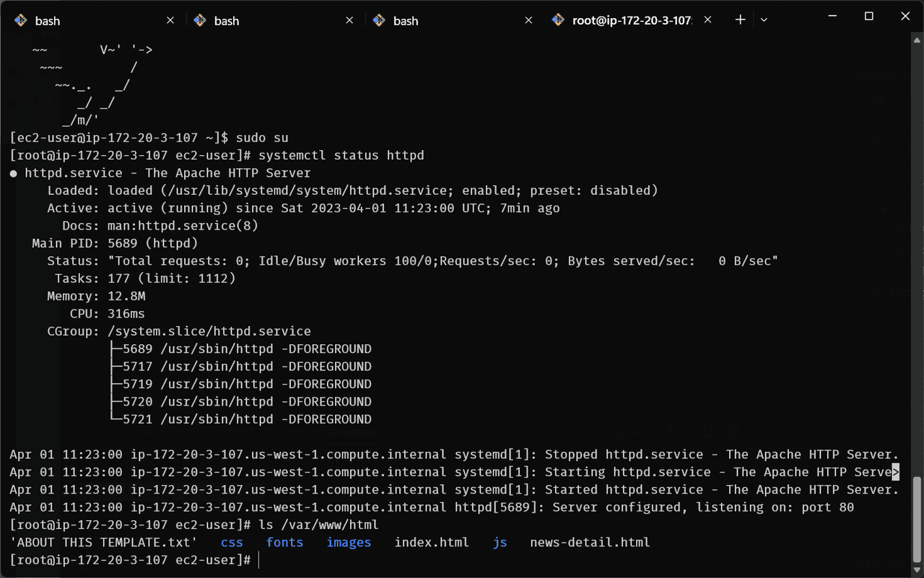924x578 pixels.
Task: Click process line 5721 /usr/sbin/httpd
Action: pos(240,419)
